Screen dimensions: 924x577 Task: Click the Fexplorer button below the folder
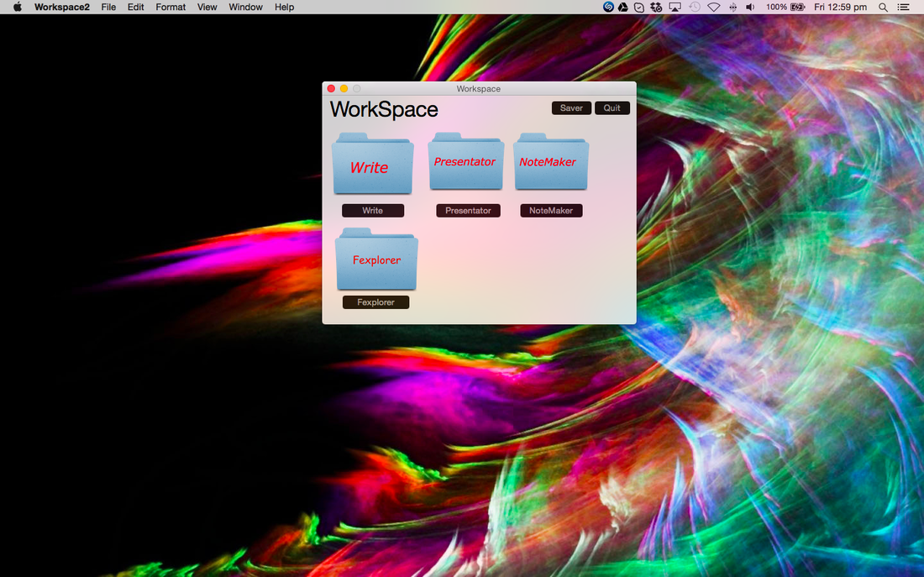[x=376, y=302]
